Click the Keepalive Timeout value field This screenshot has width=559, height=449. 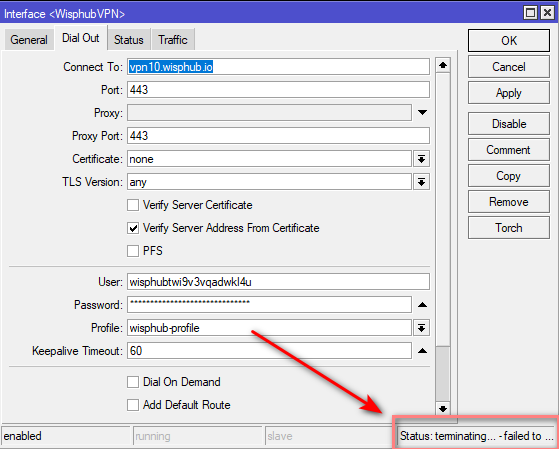tap(270, 351)
